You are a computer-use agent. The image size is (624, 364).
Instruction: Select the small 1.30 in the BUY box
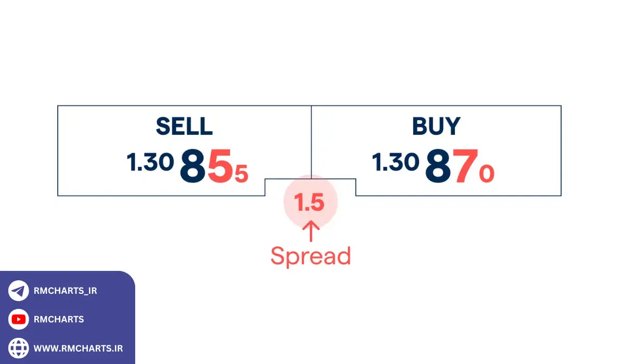tap(396, 163)
